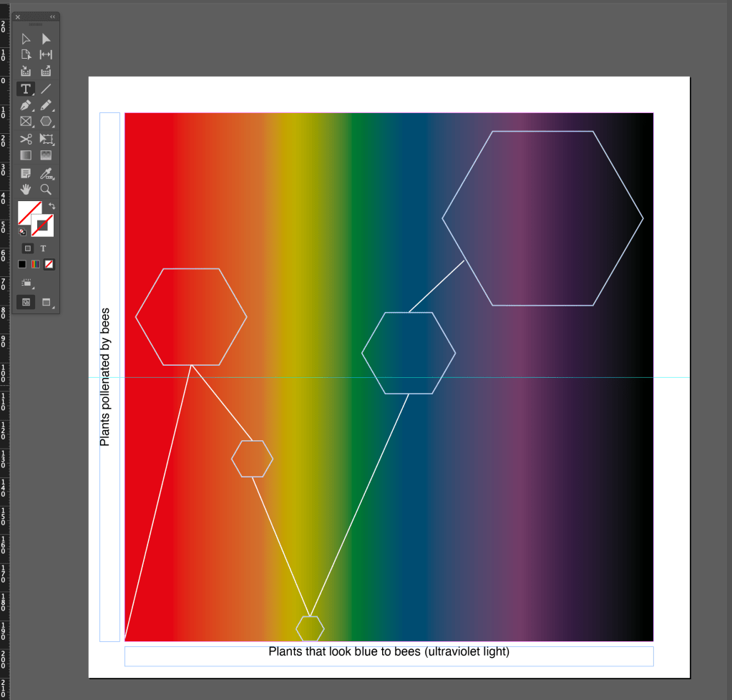The height and width of the screenshot is (700, 732).
Task: Click the Fill color swatch
Action: tap(27, 211)
